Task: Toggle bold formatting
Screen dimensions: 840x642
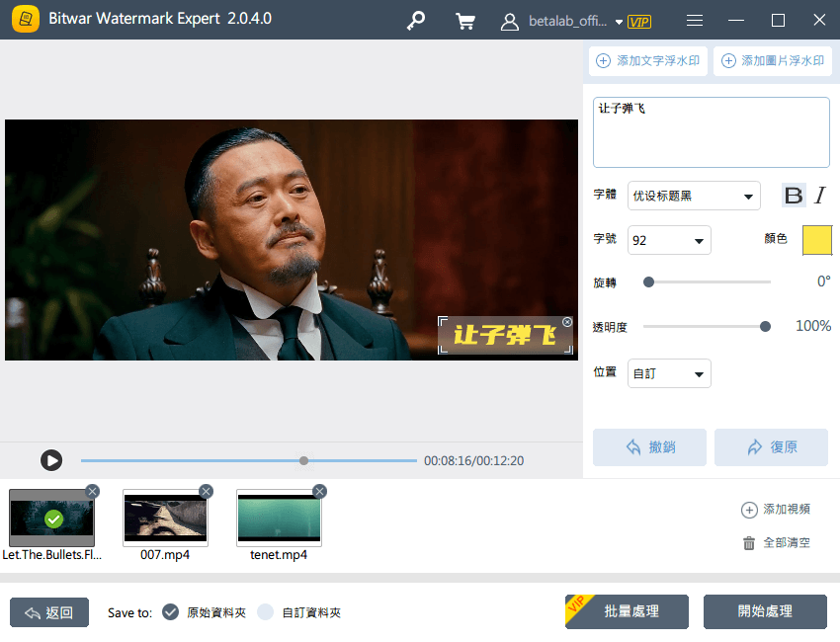Action: (794, 195)
